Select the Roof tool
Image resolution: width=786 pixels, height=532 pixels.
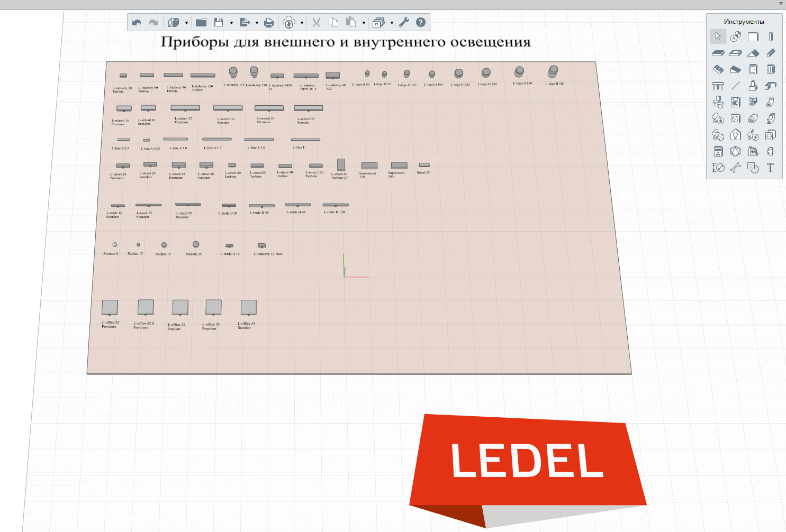click(x=753, y=53)
